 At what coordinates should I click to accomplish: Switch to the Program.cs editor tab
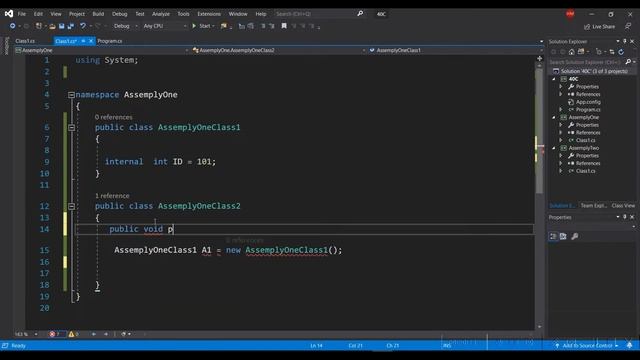(110, 41)
